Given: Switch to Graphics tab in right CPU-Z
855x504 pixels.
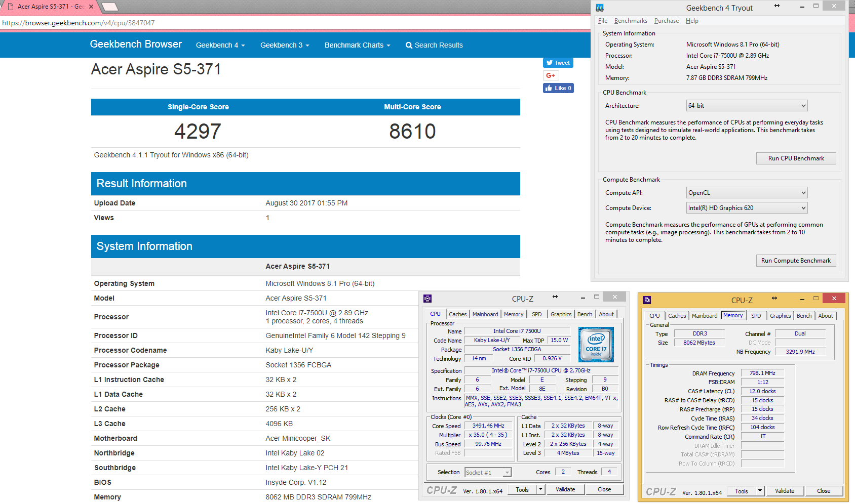Looking at the screenshot, I should [x=781, y=316].
